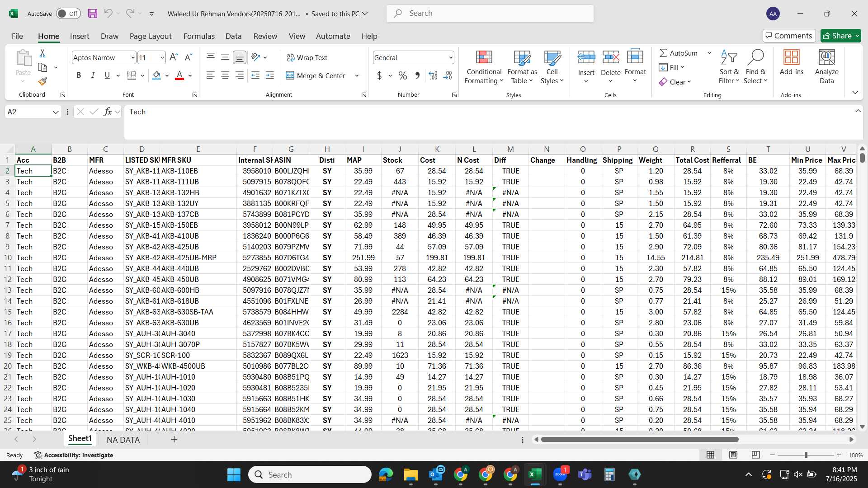The width and height of the screenshot is (868, 488).
Task: Click the Copy icon in Clipboard group
Action: (x=42, y=67)
